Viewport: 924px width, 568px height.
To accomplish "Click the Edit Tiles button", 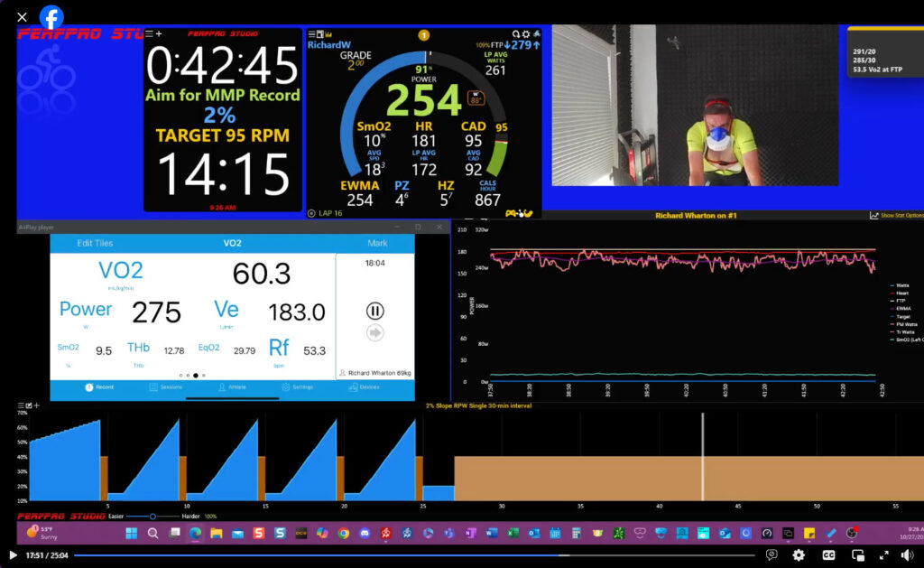I will tap(97, 243).
